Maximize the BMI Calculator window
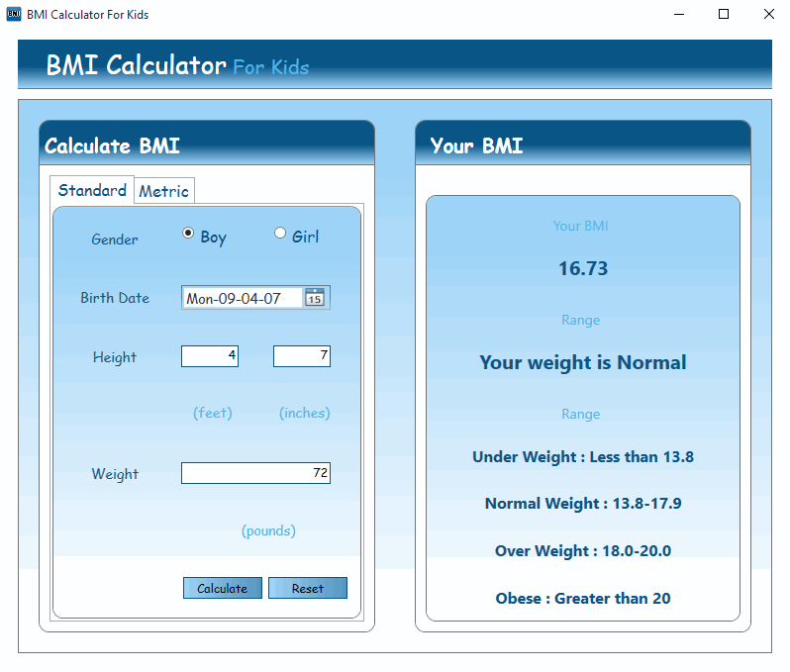Viewport: 790px width, 672px height. [x=724, y=14]
